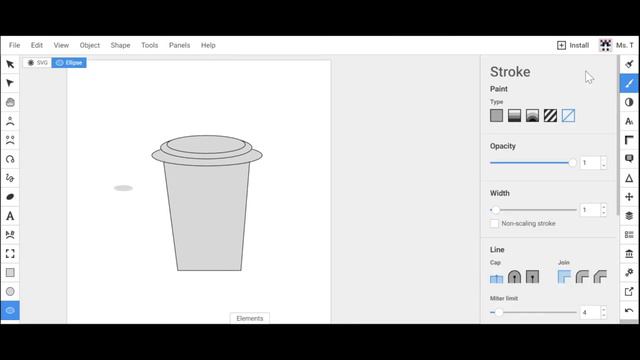Click the Miter limit slider handle

click(x=499, y=313)
